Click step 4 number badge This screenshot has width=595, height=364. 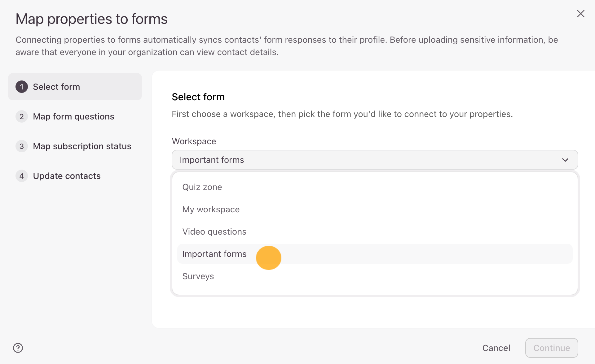(x=22, y=176)
